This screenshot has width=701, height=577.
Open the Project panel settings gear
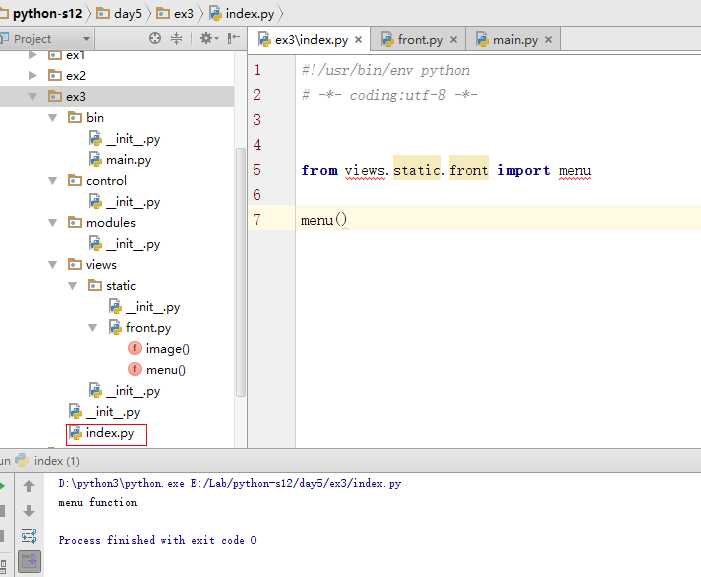click(x=208, y=38)
